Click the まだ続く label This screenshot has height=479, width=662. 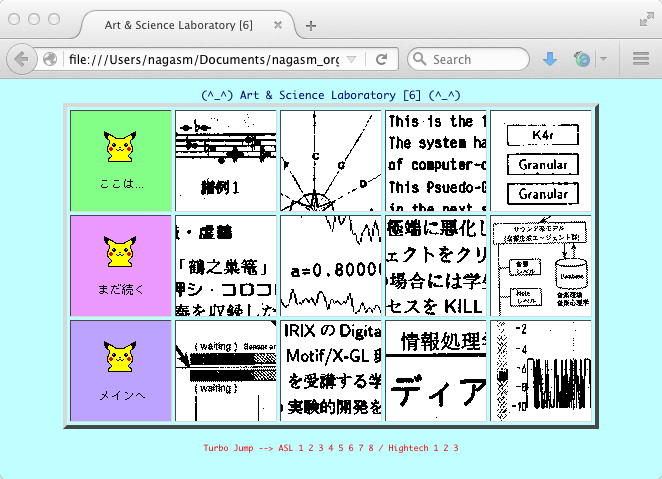121,290
